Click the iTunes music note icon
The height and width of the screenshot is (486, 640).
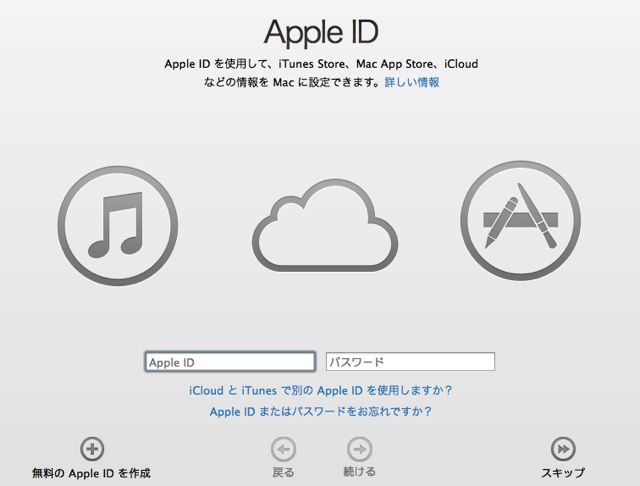118,226
